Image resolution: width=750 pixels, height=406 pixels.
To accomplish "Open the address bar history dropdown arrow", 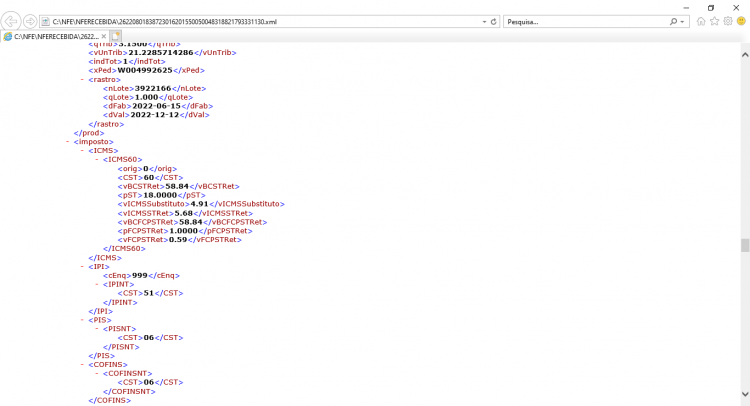I will (484, 22).
